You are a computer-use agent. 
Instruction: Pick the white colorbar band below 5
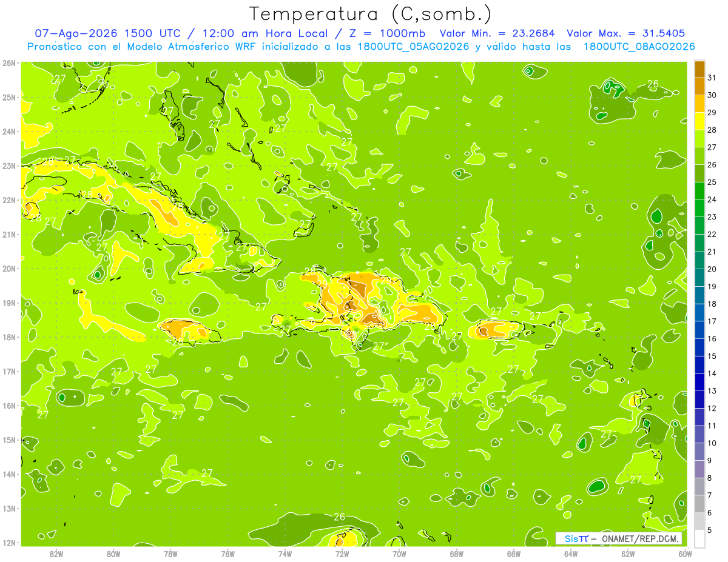coord(699,538)
